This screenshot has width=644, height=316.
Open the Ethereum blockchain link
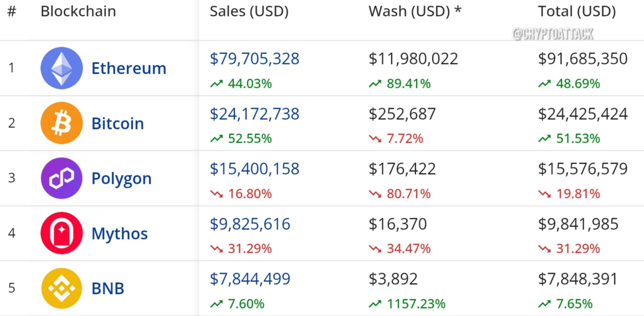[129, 68]
